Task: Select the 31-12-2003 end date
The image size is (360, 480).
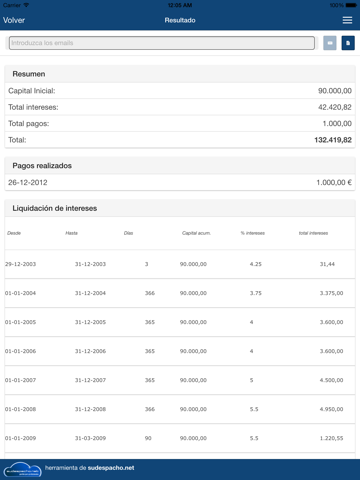Action: tap(90, 264)
